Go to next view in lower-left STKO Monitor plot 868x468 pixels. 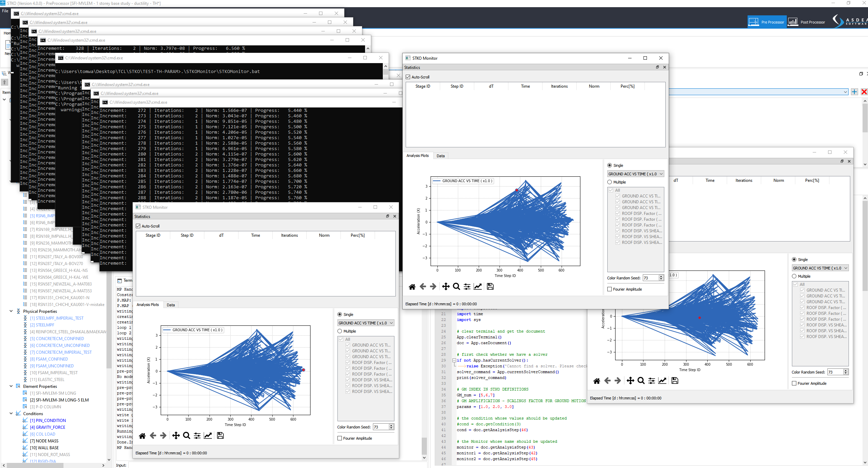coord(163,436)
